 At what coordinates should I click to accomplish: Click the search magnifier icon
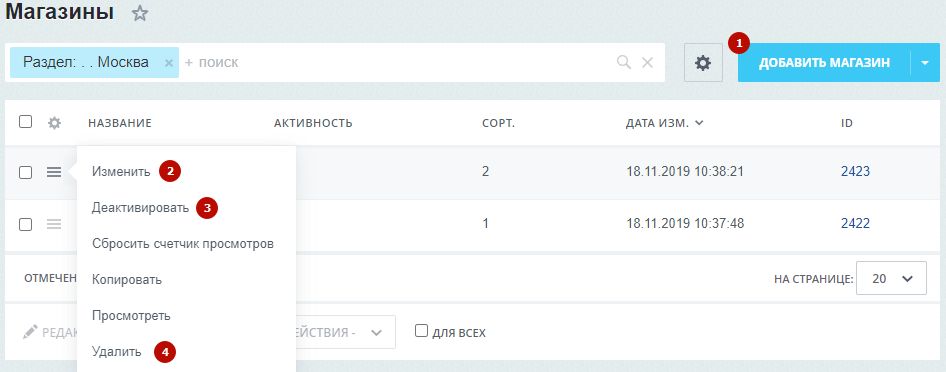(x=624, y=62)
